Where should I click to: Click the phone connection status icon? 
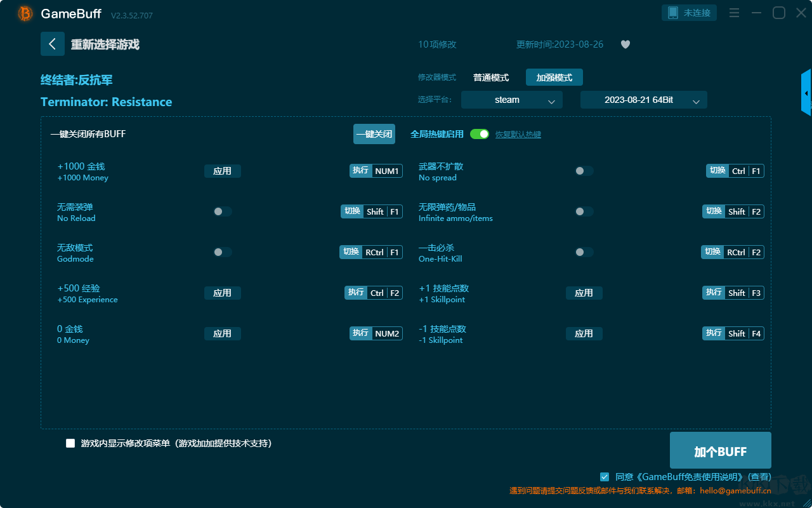click(x=673, y=13)
